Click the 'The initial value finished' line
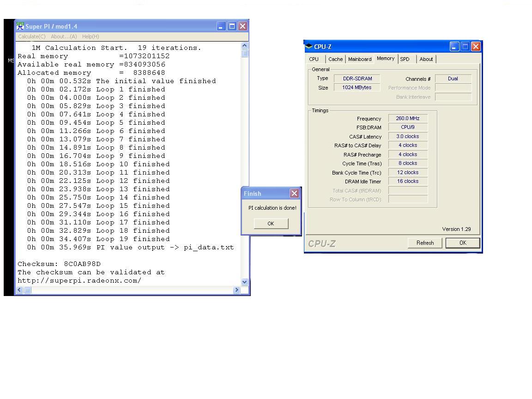Screen dimensions: 532x399 [x=121, y=81]
